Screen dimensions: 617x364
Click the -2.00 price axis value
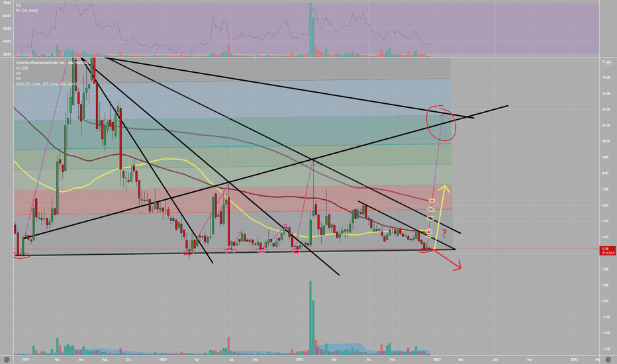(606, 333)
